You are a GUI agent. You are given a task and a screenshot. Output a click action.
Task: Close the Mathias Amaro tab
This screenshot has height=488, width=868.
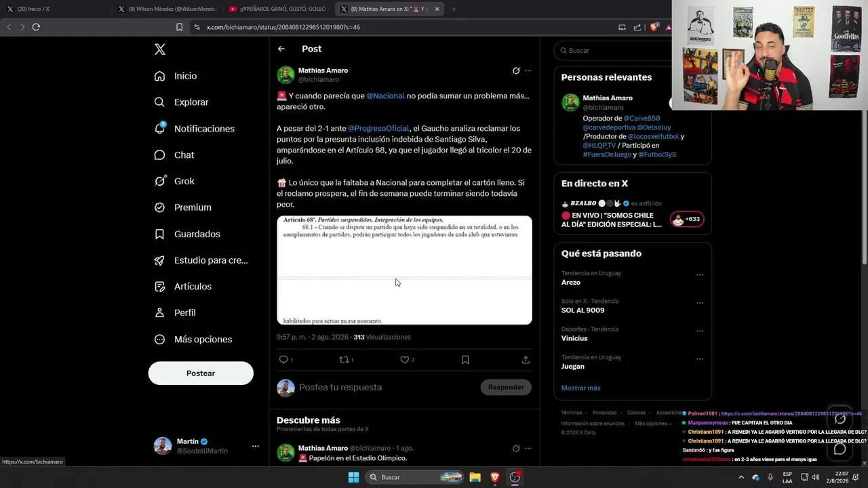coord(437,9)
